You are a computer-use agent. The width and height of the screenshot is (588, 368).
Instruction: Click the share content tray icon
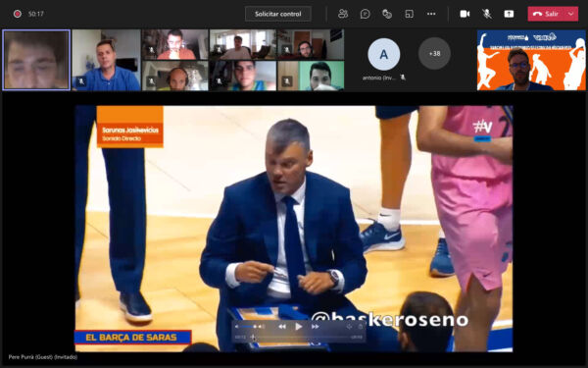coord(509,14)
